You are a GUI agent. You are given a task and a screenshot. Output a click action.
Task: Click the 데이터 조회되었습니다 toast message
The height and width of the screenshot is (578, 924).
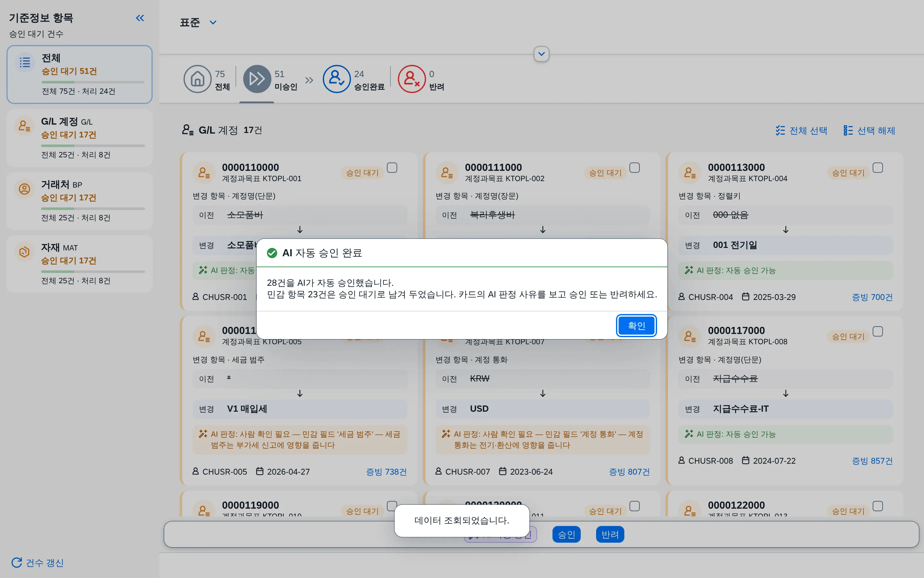tap(462, 521)
